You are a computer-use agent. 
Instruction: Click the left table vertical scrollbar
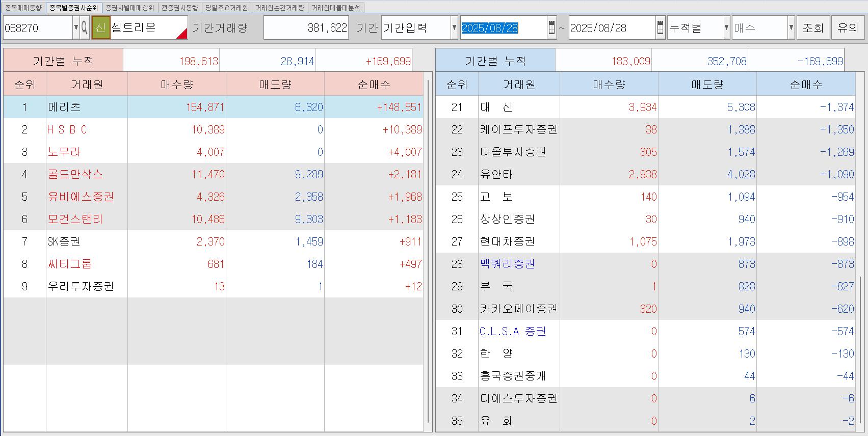point(428,251)
